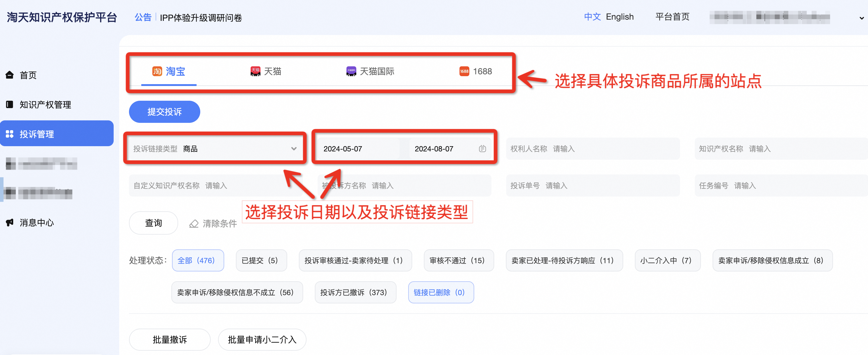Click the 批量申请小二介入 button

tap(262, 339)
